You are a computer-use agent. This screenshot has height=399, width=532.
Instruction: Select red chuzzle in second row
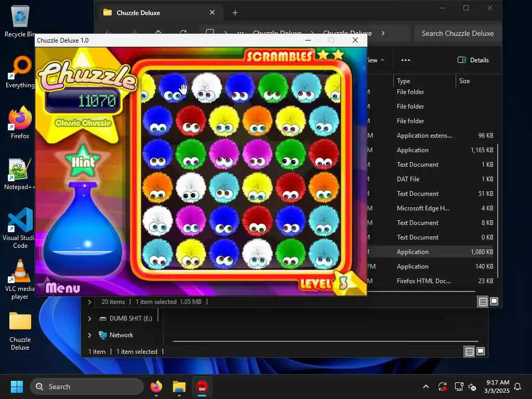(x=191, y=121)
